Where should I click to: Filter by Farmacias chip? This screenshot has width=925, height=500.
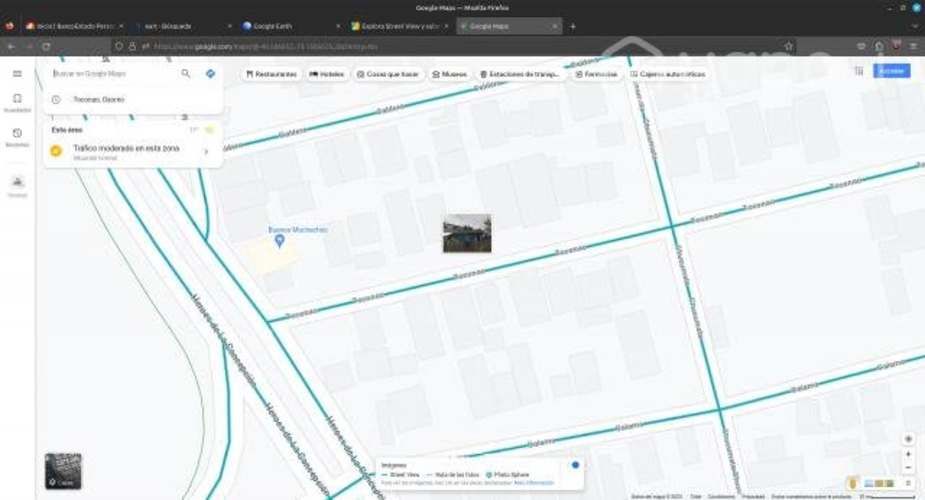(x=596, y=74)
